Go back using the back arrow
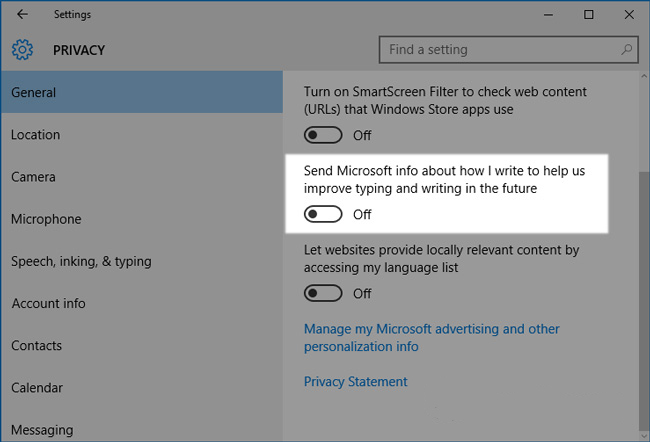The width and height of the screenshot is (650, 442). pos(22,15)
